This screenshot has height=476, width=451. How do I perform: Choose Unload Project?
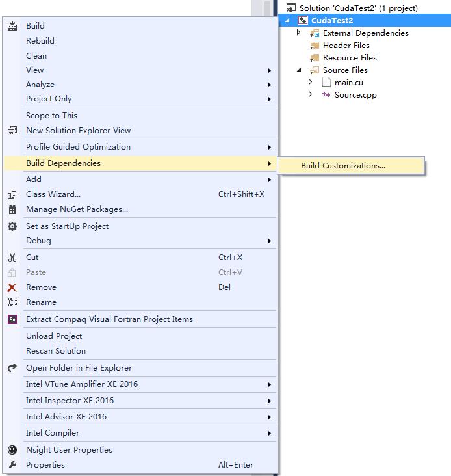(x=140, y=336)
